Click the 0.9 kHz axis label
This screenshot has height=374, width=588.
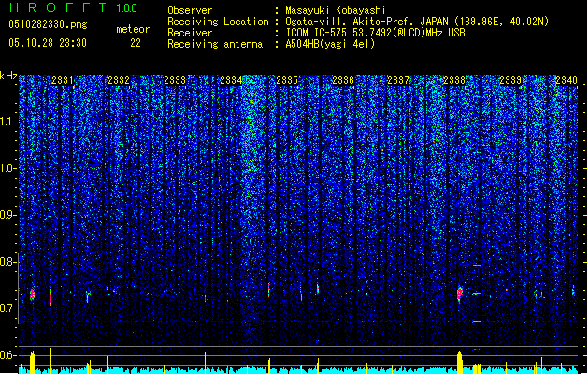[8, 215]
